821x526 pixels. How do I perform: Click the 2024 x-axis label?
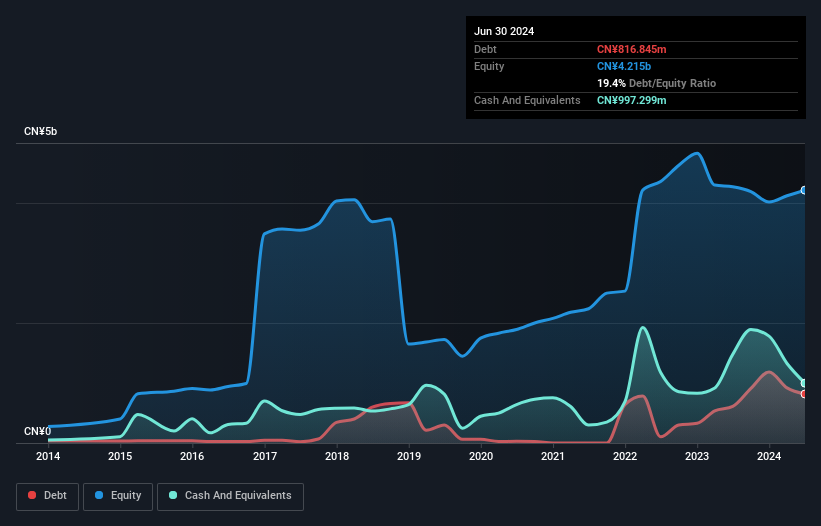pyautogui.click(x=769, y=456)
